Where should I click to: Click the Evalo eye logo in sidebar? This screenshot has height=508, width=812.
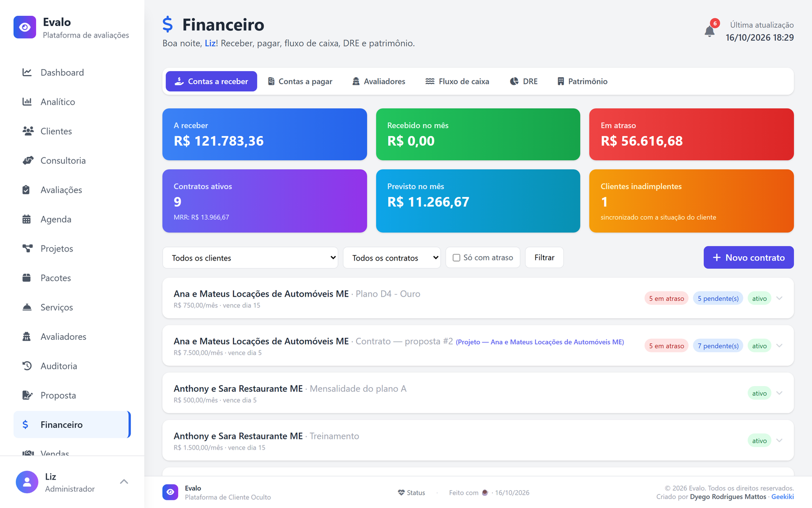(25, 27)
